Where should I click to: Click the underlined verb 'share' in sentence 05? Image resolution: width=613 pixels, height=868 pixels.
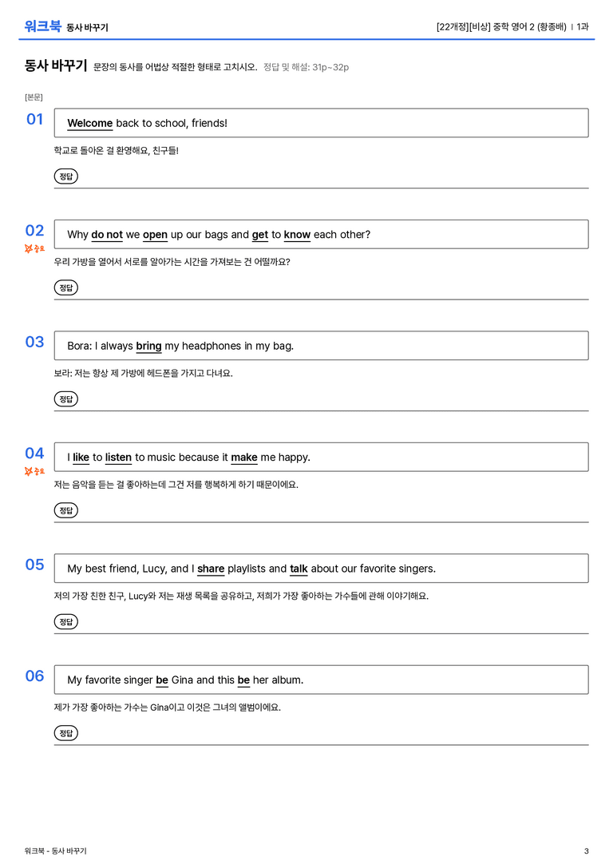(x=211, y=569)
